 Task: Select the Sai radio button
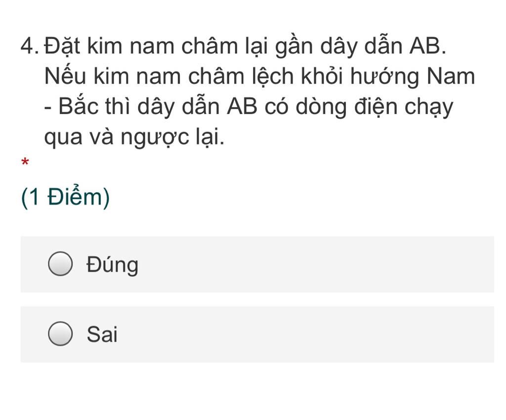(x=60, y=334)
